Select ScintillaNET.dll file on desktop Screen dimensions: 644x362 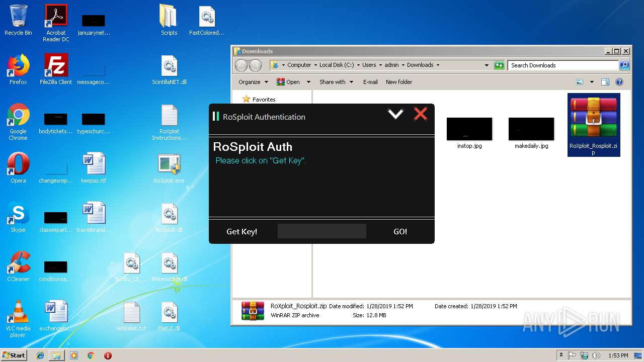pos(169,69)
